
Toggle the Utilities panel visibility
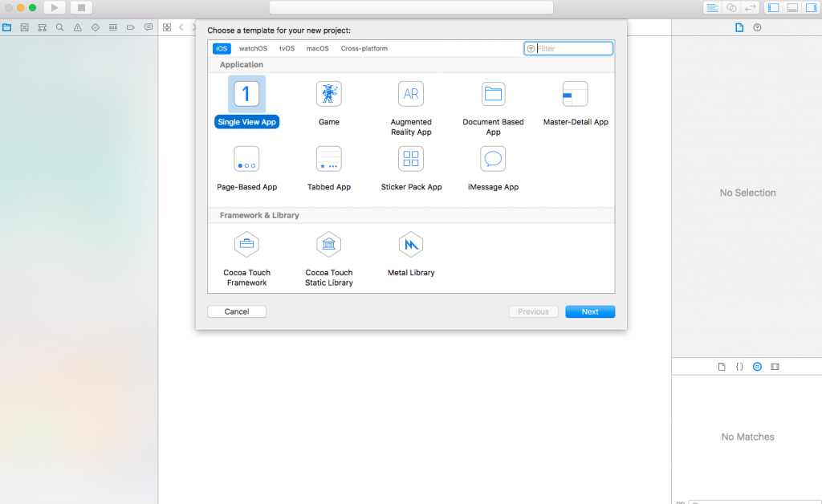tap(812, 8)
